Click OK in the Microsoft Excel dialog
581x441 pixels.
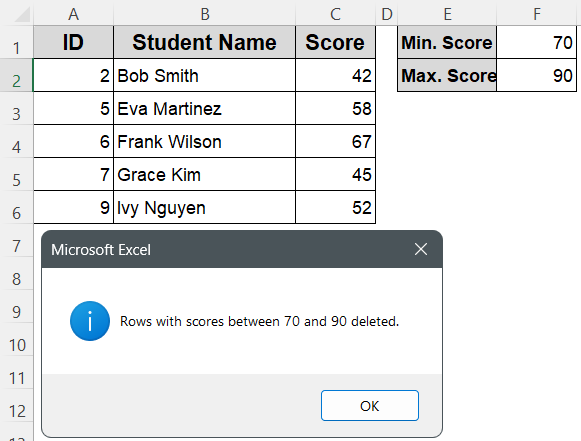pos(370,405)
